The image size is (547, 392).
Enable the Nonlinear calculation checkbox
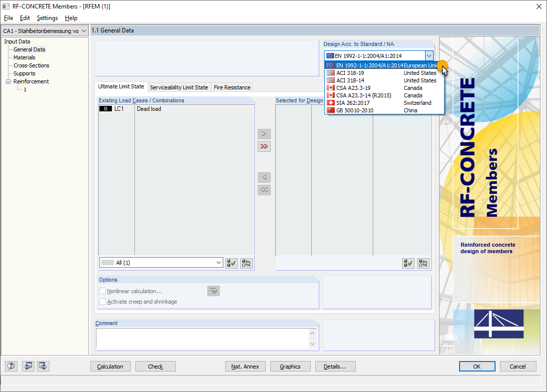click(x=103, y=291)
